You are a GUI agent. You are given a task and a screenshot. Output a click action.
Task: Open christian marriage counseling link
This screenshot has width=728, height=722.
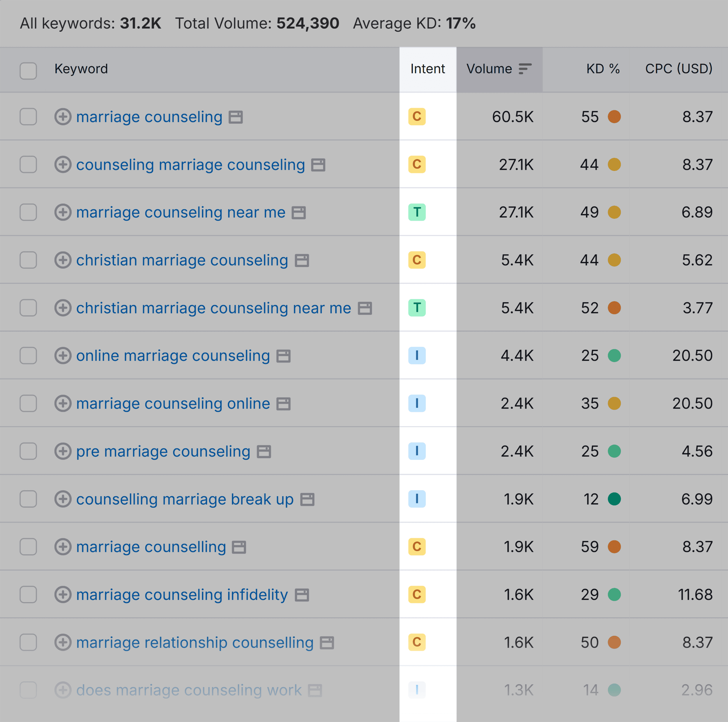pos(182,261)
